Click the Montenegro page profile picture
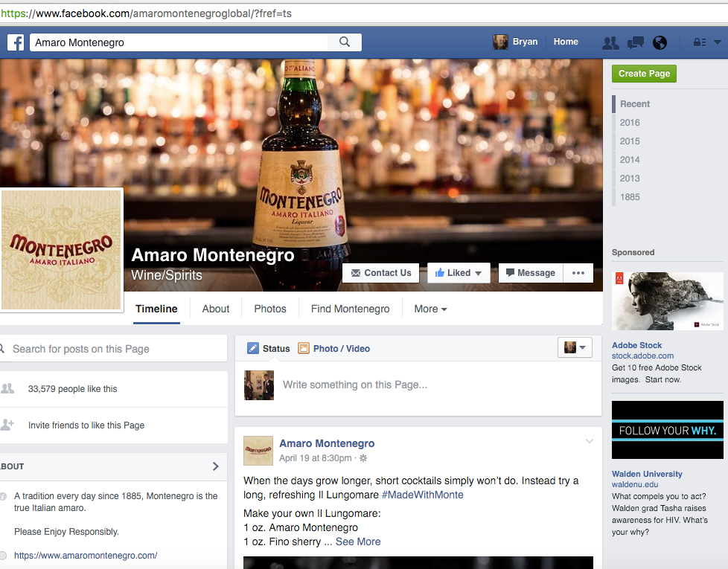Viewport: 728px width, 569px height. pos(61,250)
